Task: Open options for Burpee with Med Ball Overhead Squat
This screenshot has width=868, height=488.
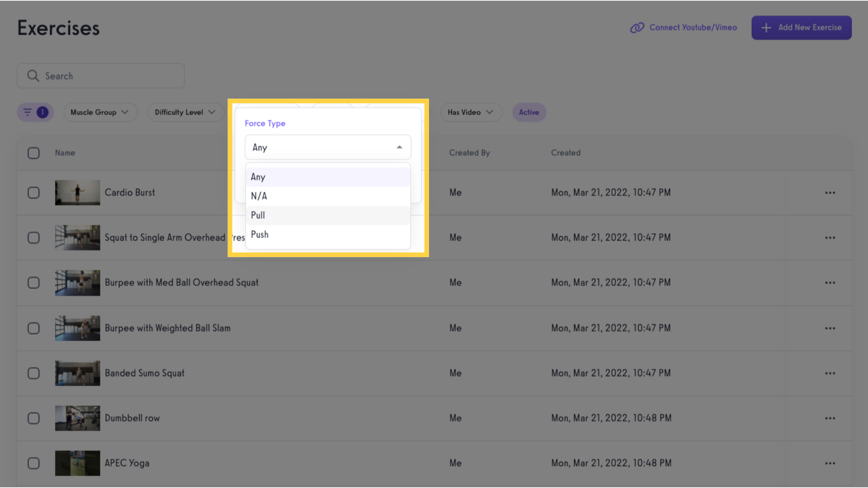Action: point(830,283)
